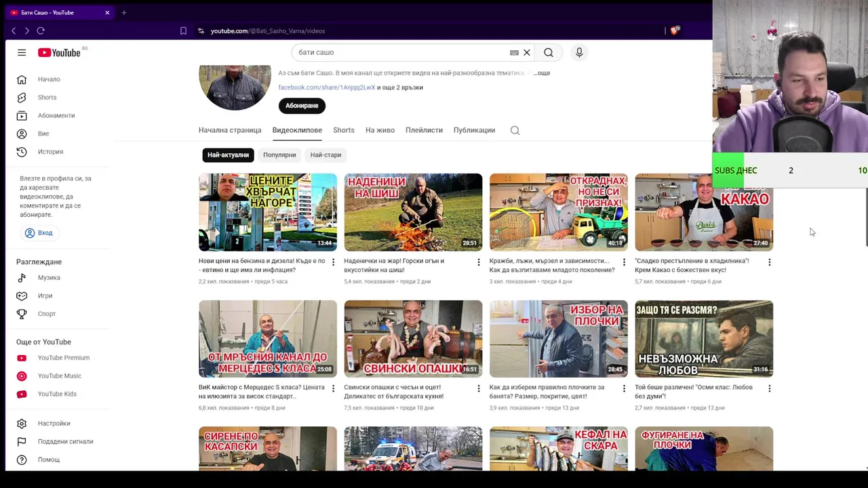
Task: Go back with the browser back arrow
Action: pyautogui.click(x=14, y=30)
